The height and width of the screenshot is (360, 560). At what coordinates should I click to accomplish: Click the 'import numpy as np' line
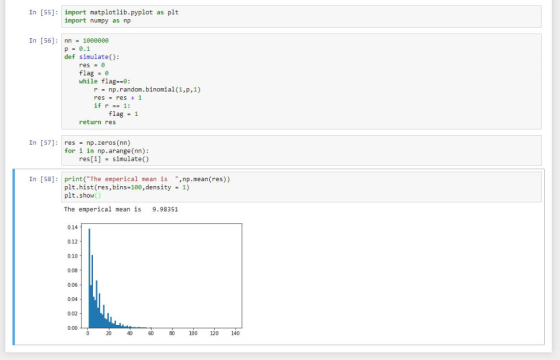click(x=98, y=21)
